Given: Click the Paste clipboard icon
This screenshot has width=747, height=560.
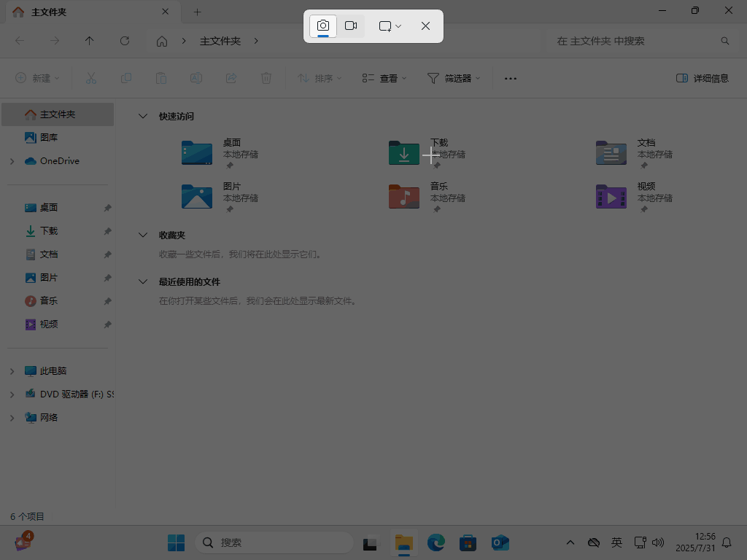Looking at the screenshot, I should pyautogui.click(x=161, y=78).
